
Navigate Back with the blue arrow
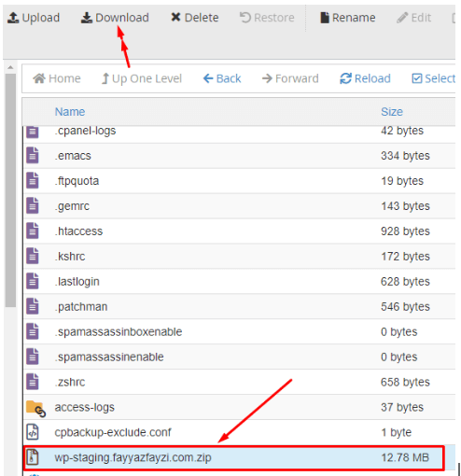point(208,78)
